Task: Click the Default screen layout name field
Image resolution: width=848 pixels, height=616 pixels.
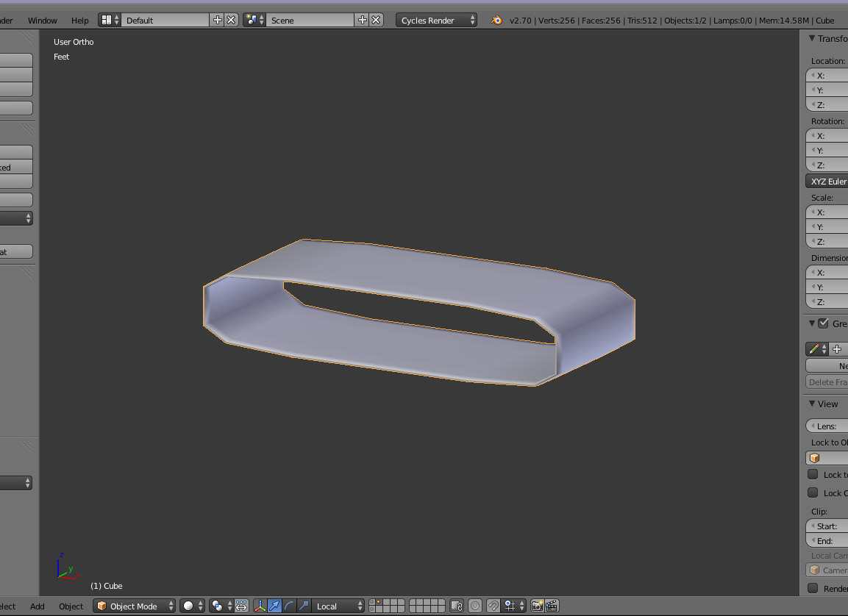Action: (165, 20)
